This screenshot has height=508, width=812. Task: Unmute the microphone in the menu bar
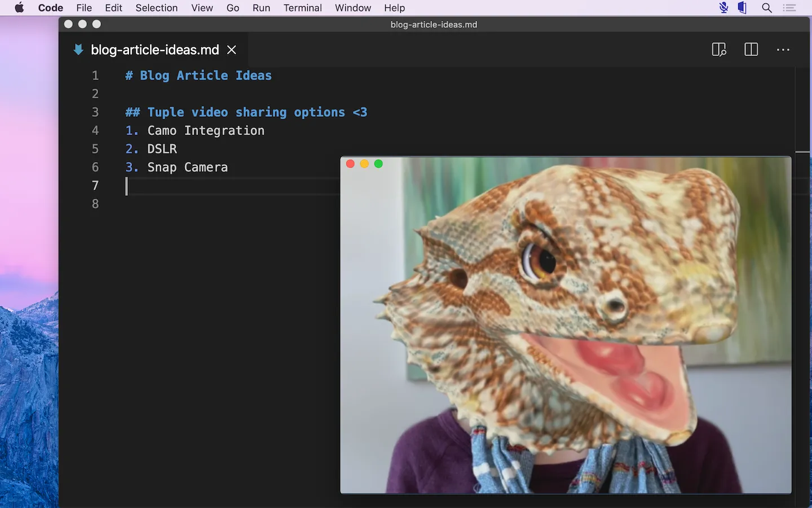723,8
